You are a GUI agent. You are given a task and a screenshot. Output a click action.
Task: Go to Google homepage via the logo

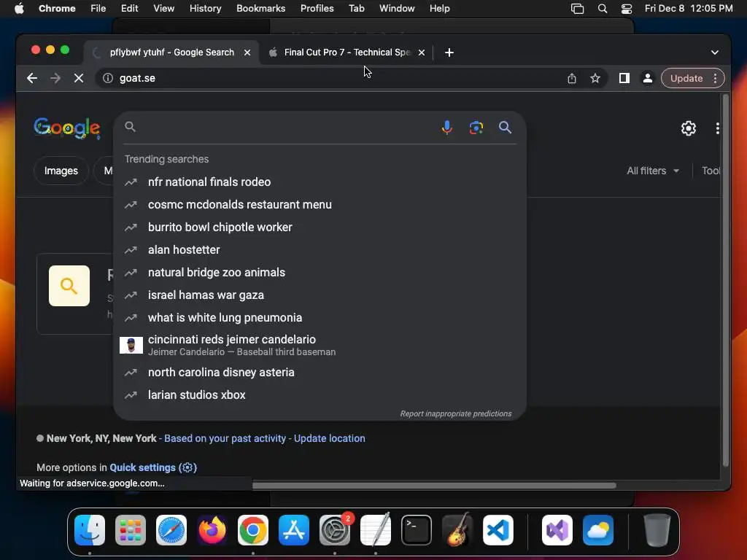pyautogui.click(x=67, y=128)
